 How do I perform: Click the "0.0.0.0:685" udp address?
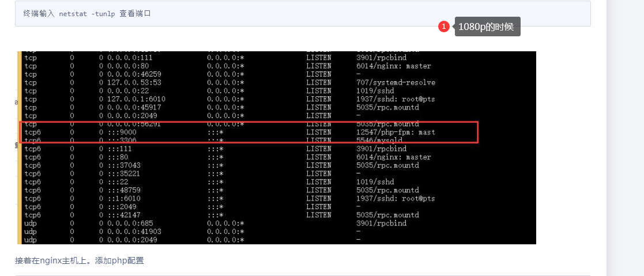[x=130, y=223]
